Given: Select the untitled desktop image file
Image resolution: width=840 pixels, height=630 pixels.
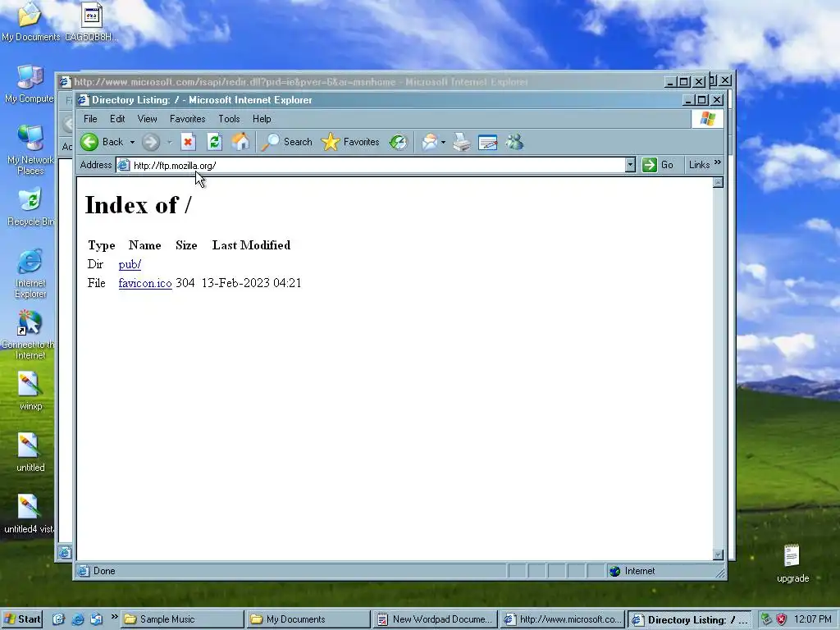Looking at the screenshot, I should coord(30,453).
